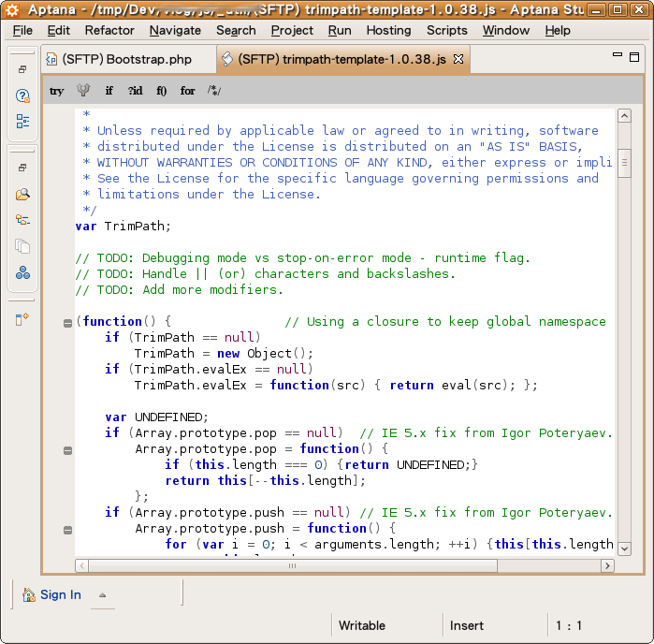Minimize the editor area panel
654x644 pixels.
618,54
